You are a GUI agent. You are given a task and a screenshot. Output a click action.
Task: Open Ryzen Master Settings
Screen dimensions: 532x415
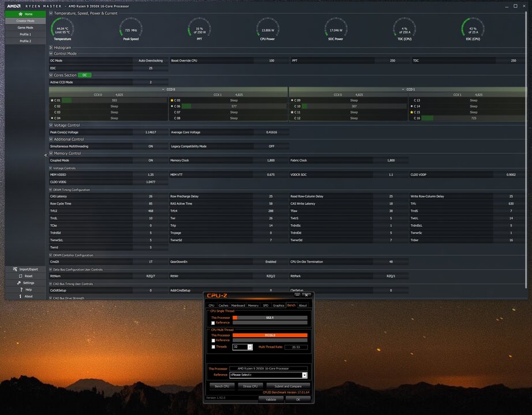click(x=25, y=283)
